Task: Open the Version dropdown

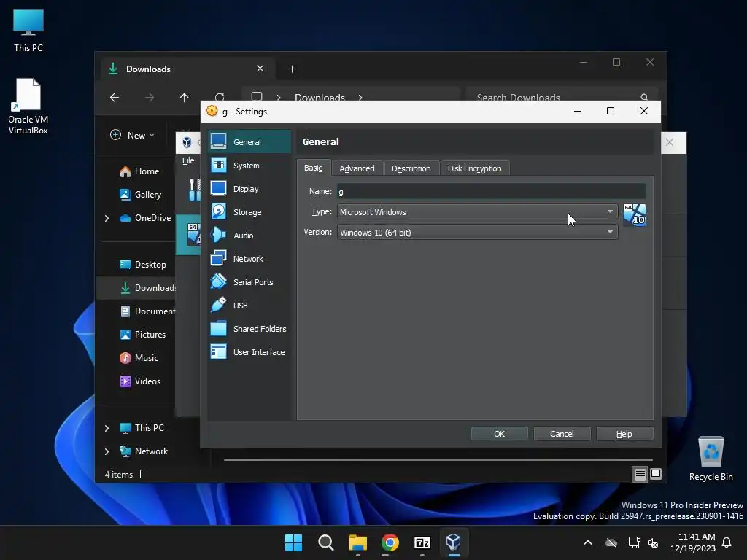Action: [477, 233]
